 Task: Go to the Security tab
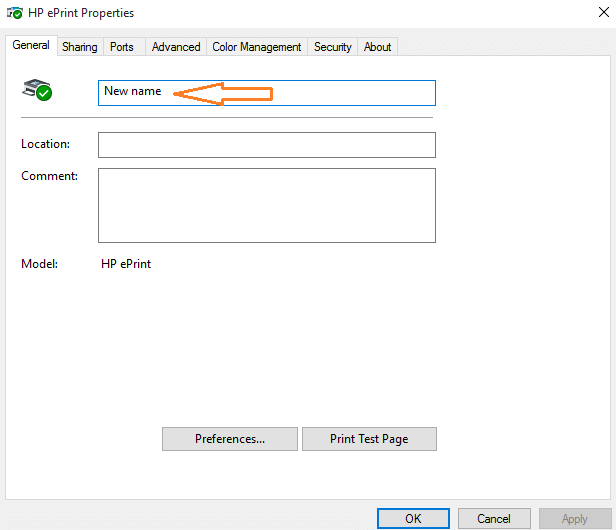click(x=332, y=47)
